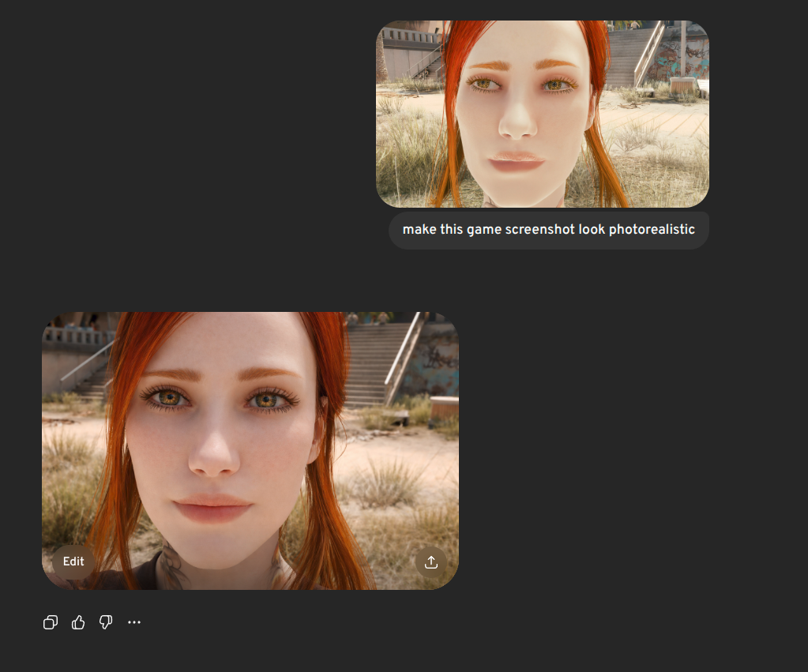Open the three-dot more options menu
808x672 pixels.
(134, 622)
